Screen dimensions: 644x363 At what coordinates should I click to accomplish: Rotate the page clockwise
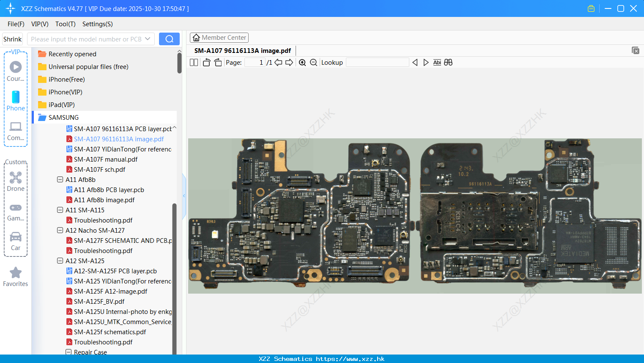[218, 63]
